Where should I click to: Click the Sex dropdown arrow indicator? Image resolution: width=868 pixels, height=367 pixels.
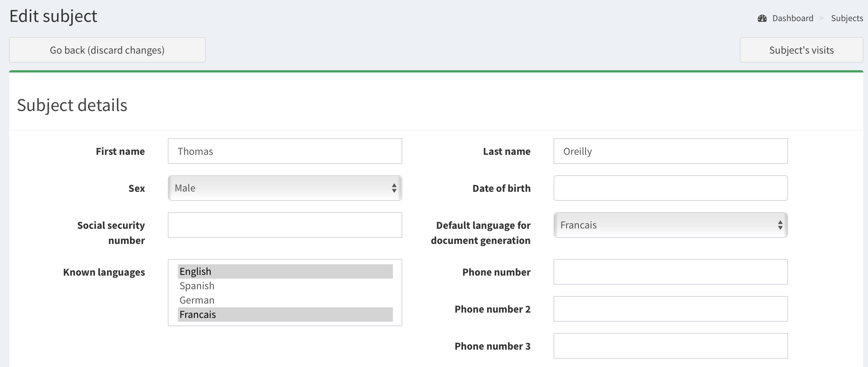pos(394,188)
